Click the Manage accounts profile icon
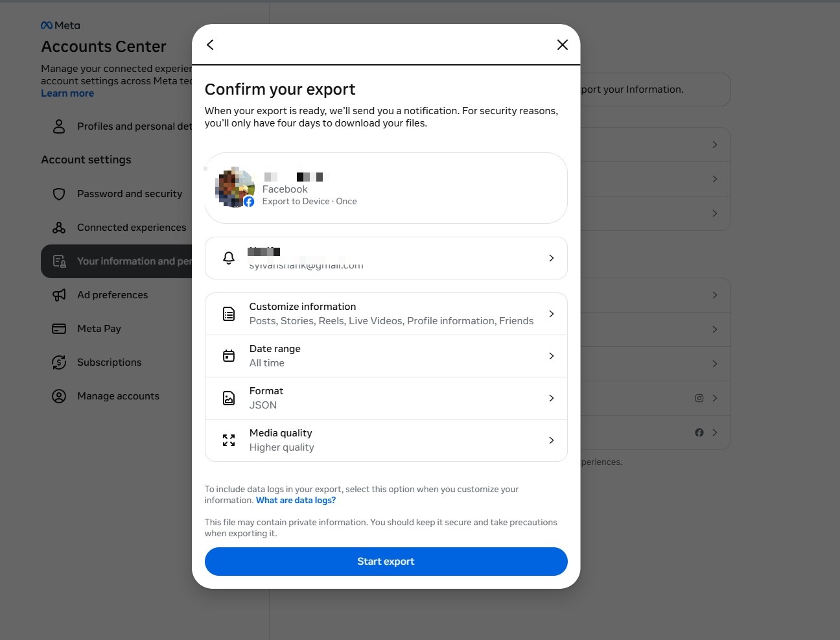 coord(59,396)
